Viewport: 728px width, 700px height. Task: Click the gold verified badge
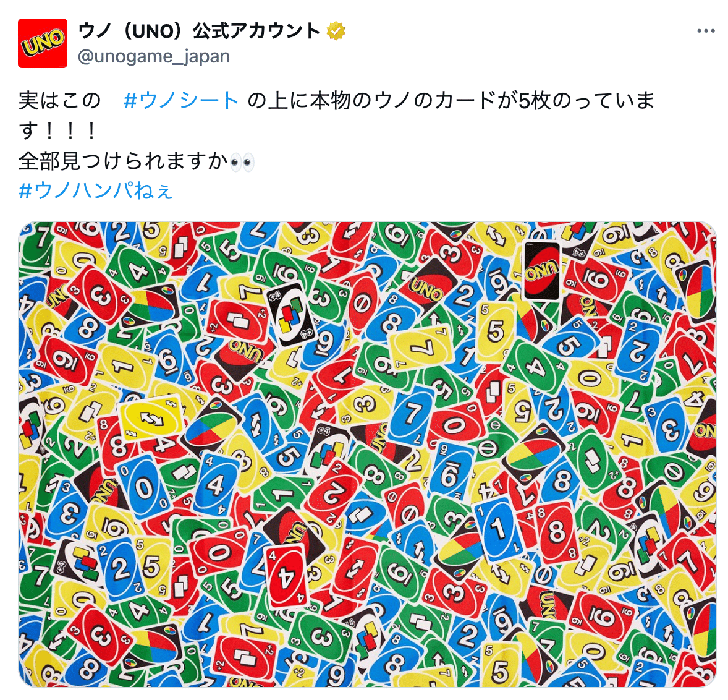pyautogui.click(x=336, y=32)
